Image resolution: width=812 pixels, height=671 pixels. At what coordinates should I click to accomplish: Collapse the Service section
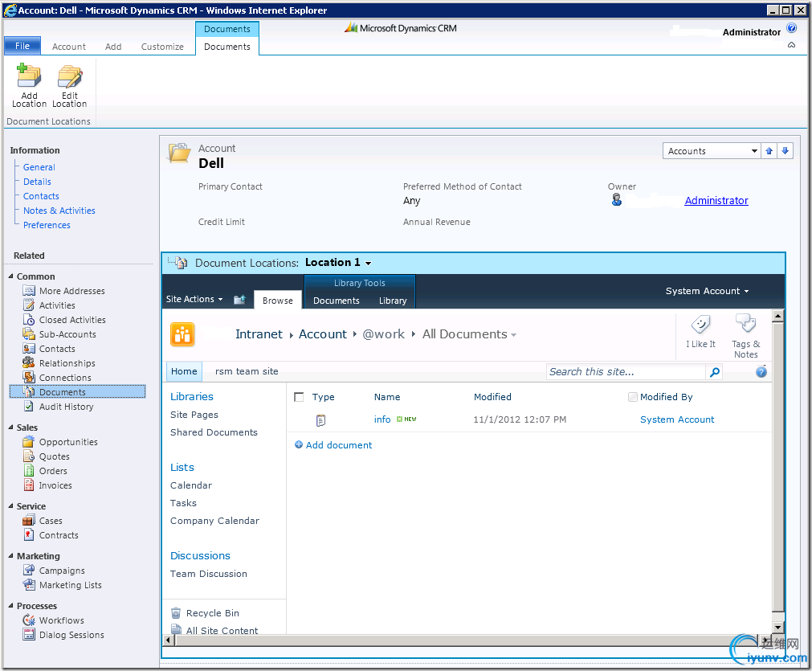point(11,506)
